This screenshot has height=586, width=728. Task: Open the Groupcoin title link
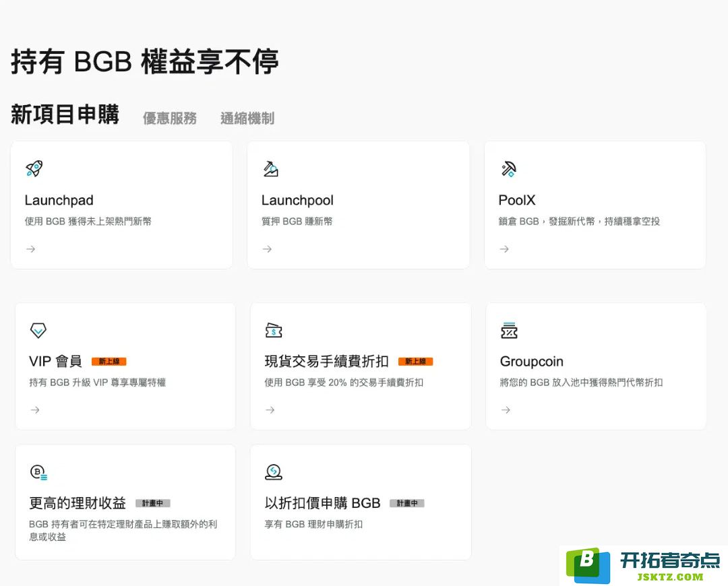[x=532, y=362]
